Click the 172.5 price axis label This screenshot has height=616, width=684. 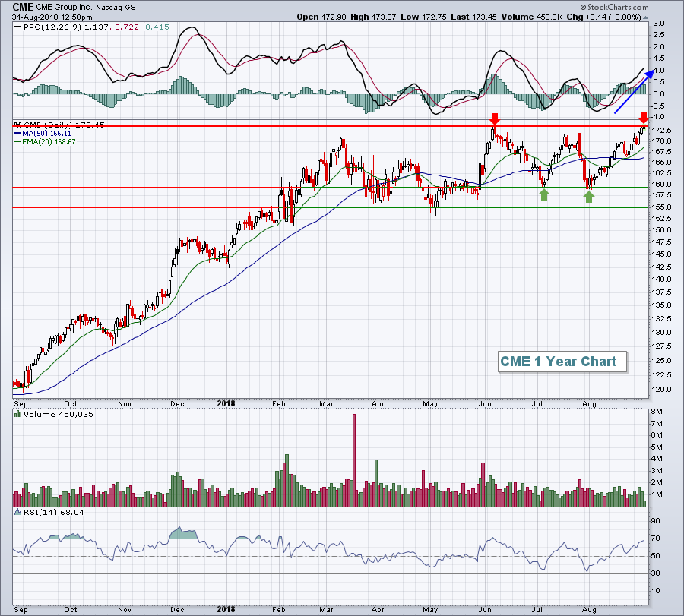coord(662,131)
